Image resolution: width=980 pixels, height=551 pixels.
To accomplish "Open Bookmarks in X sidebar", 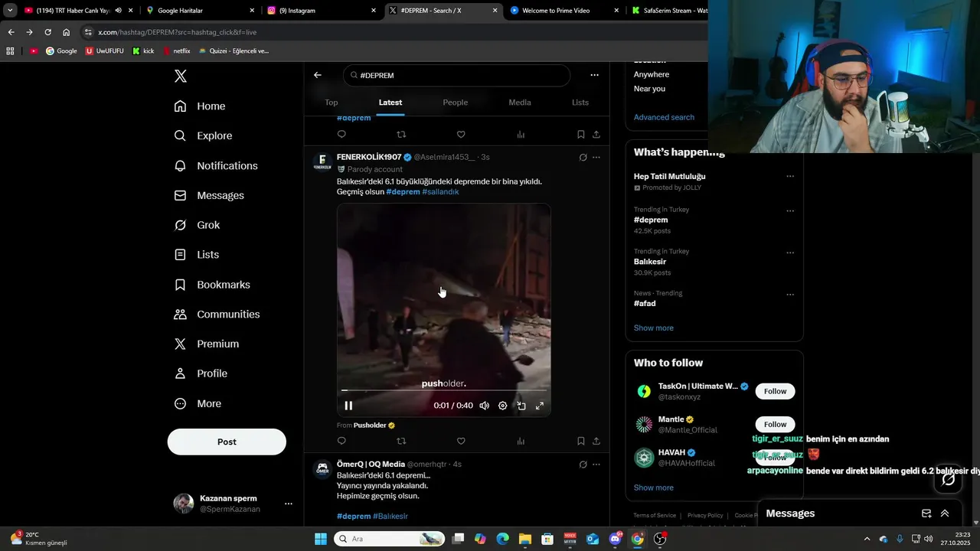I will tap(212, 285).
